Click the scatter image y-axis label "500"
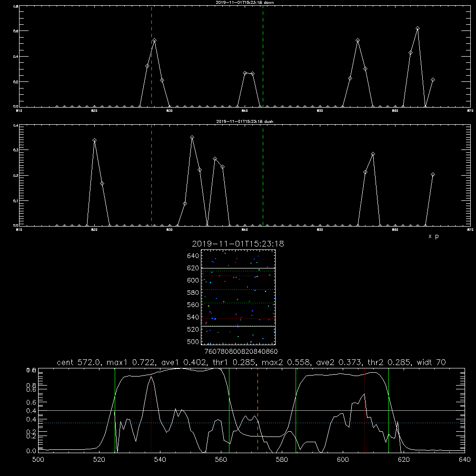 (x=193, y=342)
